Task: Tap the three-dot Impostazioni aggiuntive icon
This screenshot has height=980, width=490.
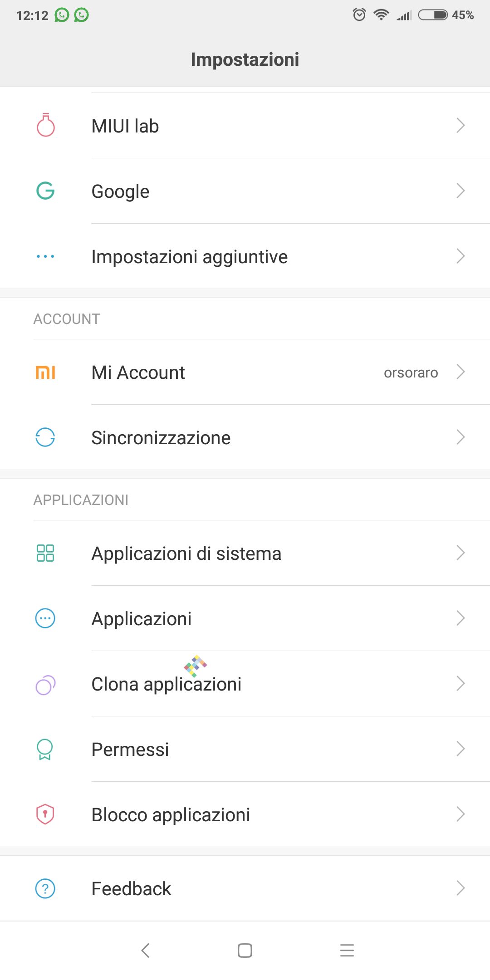Action: pyautogui.click(x=45, y=256)
